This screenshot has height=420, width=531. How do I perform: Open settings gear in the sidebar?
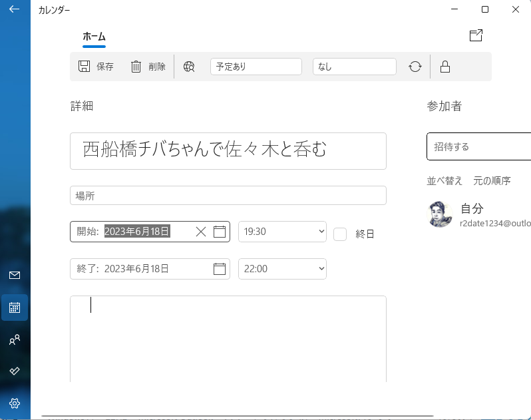[x=15, y=403]
